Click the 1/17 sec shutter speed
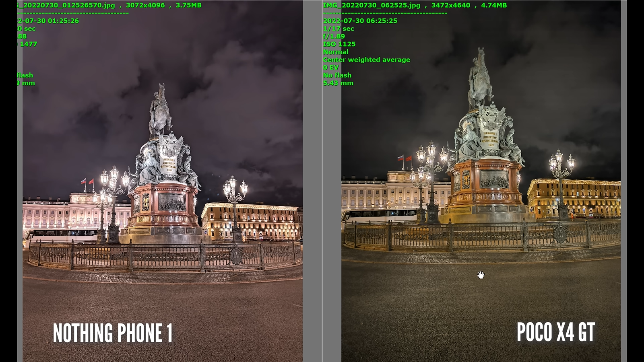The image size is (644, 362). pyautogui.click(x=339, y=29)
